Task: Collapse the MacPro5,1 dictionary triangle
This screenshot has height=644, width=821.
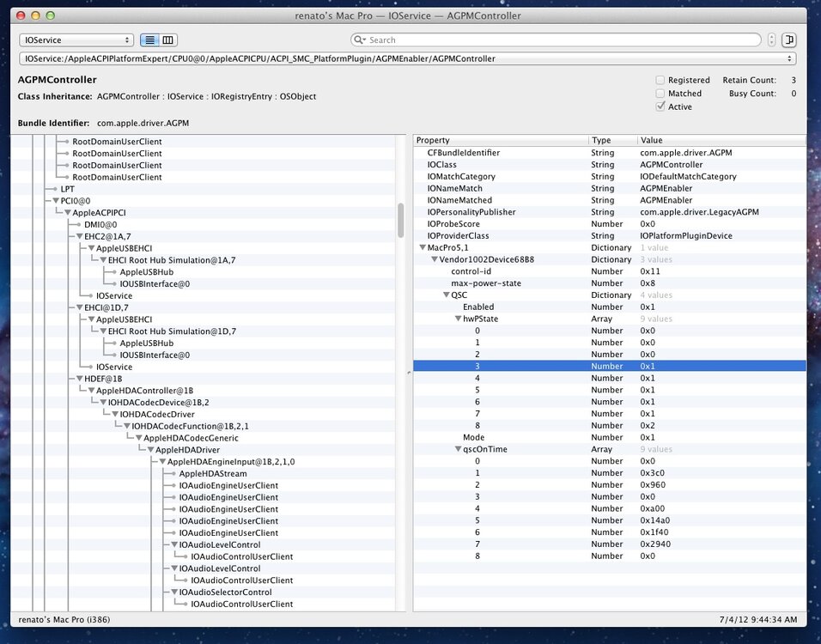Action: (423, 247)
